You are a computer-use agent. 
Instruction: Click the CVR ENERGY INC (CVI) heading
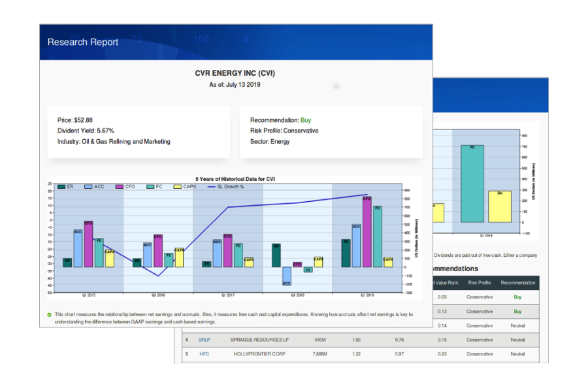[x=235, y=73]
